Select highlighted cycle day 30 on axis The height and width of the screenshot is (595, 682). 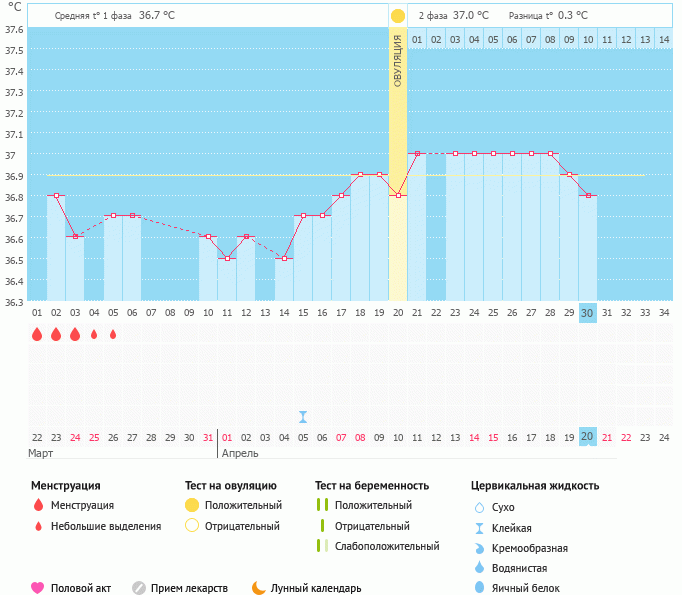coord(587,312)
